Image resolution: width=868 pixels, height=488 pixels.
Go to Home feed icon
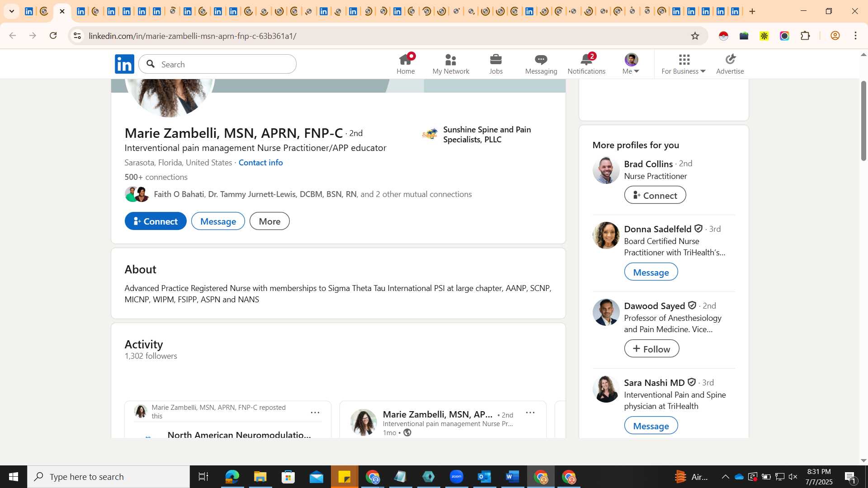tap(406, 64)
